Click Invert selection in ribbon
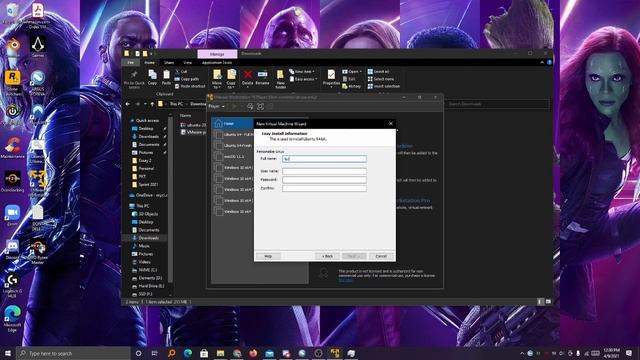This screenshot has height=360, width=640. 384,86
